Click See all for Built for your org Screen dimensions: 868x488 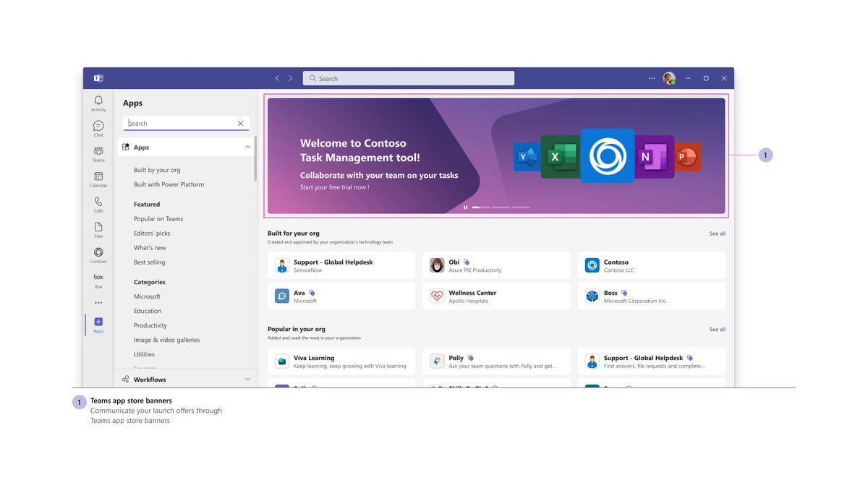click(717, 234)
